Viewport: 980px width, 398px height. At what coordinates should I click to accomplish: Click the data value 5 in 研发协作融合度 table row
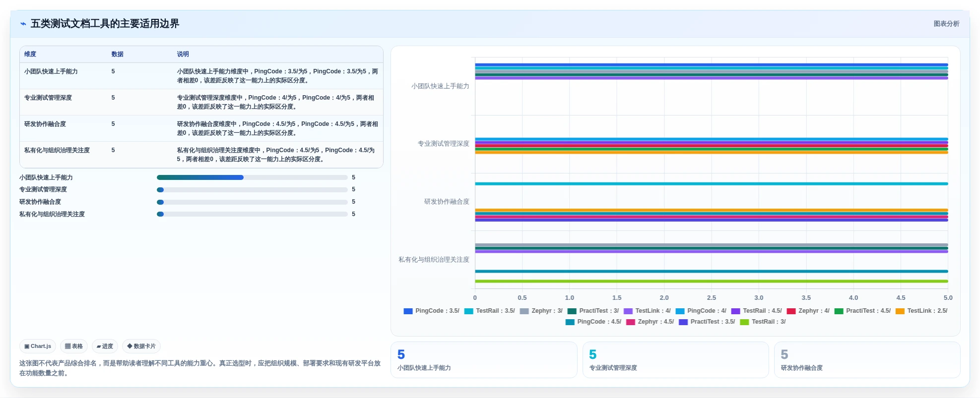(113, 124)
